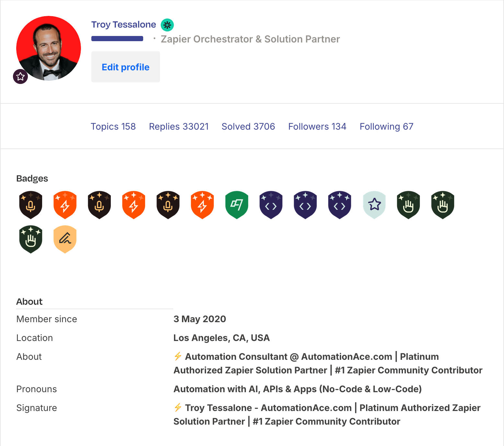Screen dimensions: 504x446
Task: View the two-star raised hand badge
Action: pyautogui.click(x=443, y=205)
